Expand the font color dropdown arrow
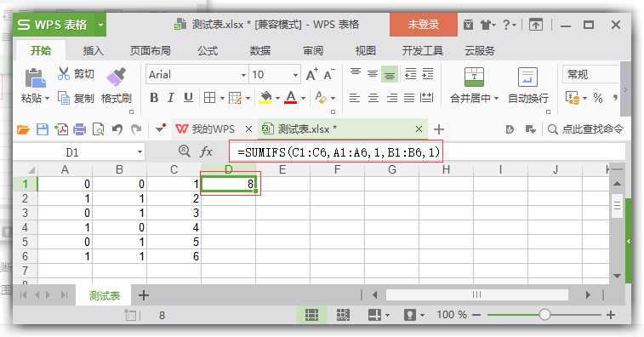 pos(303,99)
